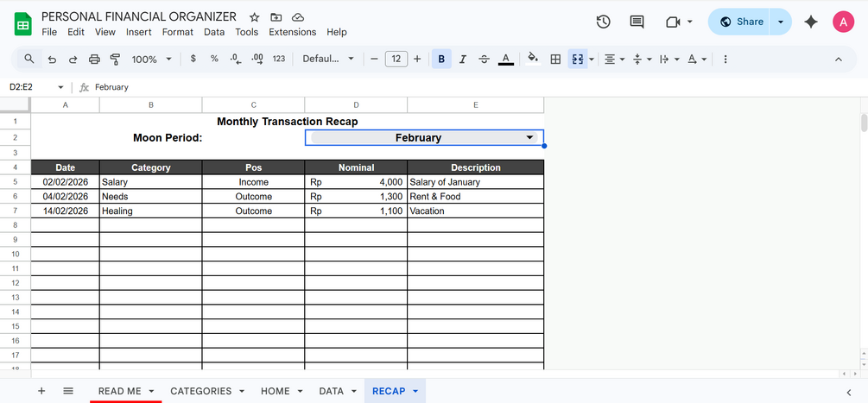Select column C header

254,105
